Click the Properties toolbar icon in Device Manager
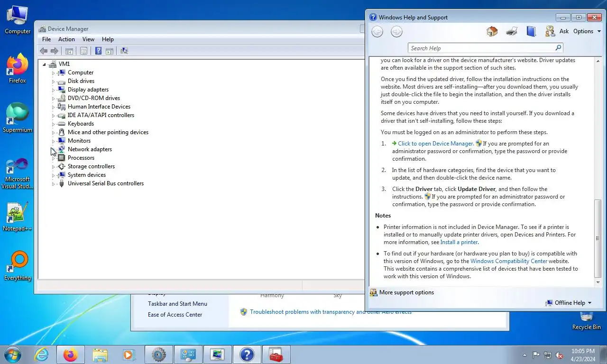 point(84,51)
